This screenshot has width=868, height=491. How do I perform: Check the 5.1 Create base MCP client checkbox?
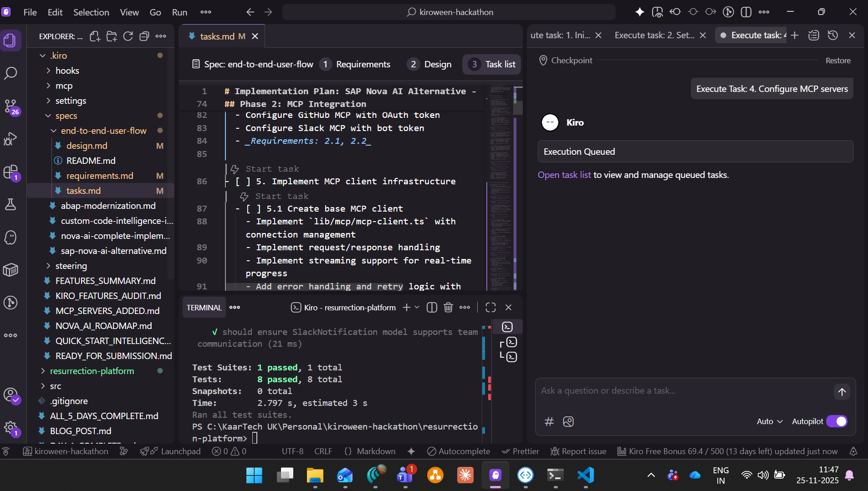[x=254, y=209]
